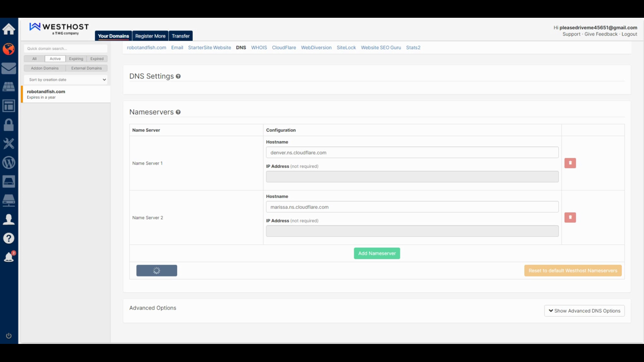Click the padlock security sidebar icon
The width and height of the screenshot is (644, 362).
pyautogui.click(x=9, y=125)
